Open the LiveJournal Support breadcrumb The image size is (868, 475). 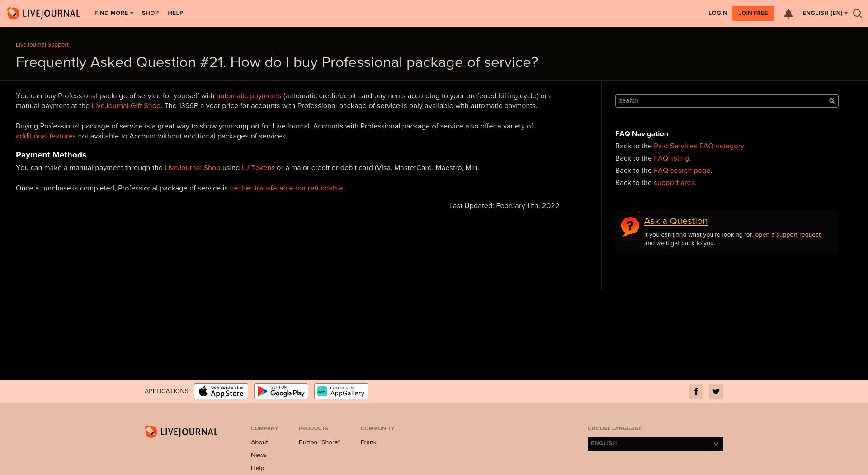(x=42, y=45)
